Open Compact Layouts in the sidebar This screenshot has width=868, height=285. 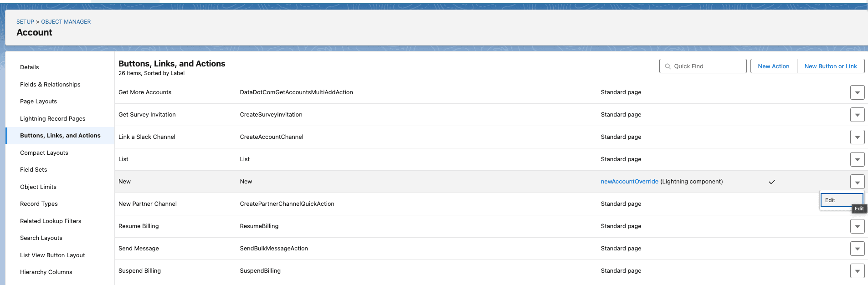(44, 153)
